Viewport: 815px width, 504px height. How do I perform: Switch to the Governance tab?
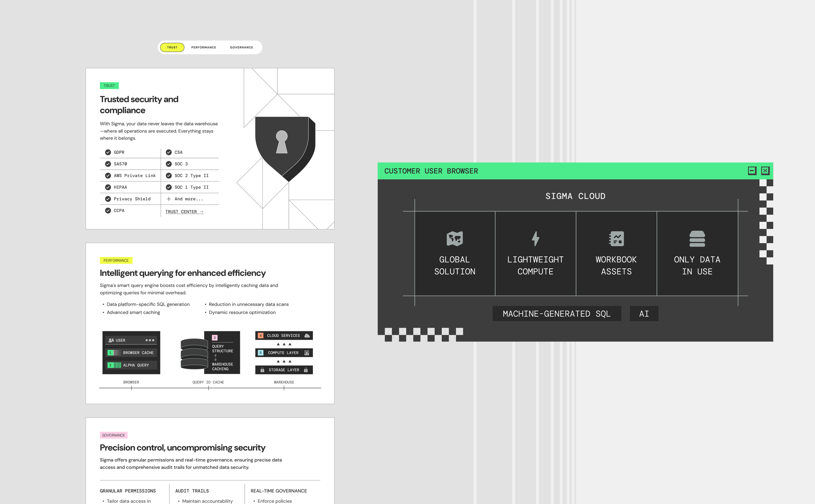click(x=242, y=47)
